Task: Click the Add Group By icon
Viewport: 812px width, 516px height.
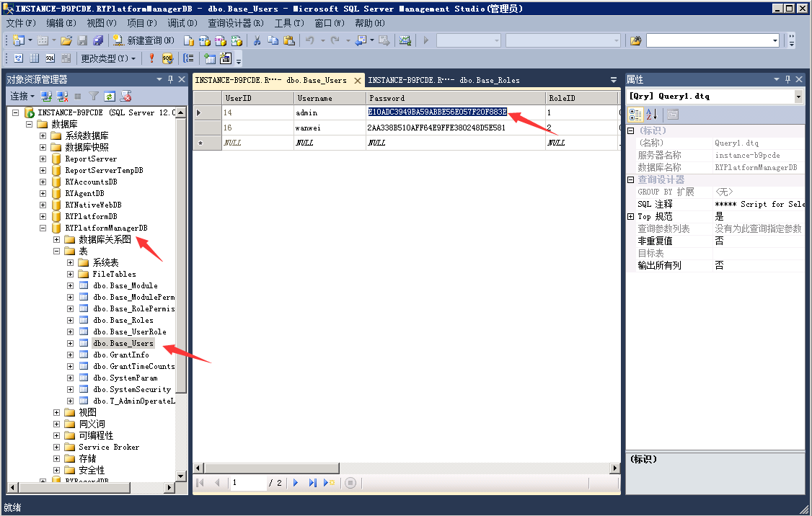Action: 188,58
